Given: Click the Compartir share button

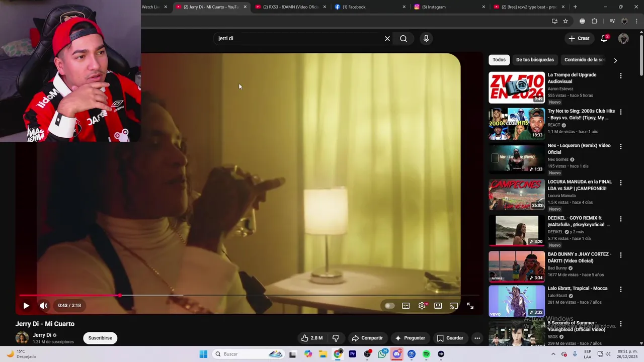Looking at the screenshot, I should pyautogui.click(x=367, y=338).
